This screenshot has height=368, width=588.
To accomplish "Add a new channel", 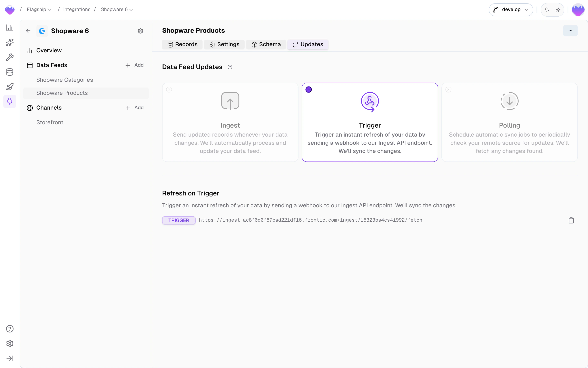I will pos(134,108).
